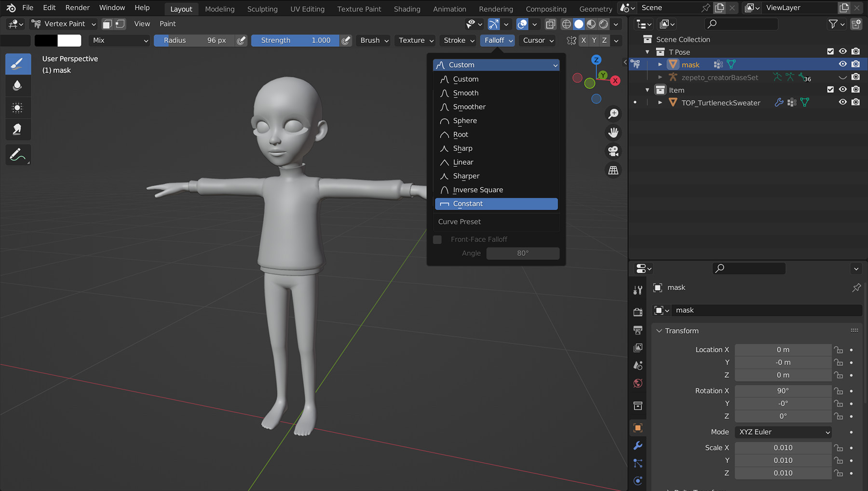Click the brush Strength slider
This screenshot has width=868, height=491.
(295, 40)
